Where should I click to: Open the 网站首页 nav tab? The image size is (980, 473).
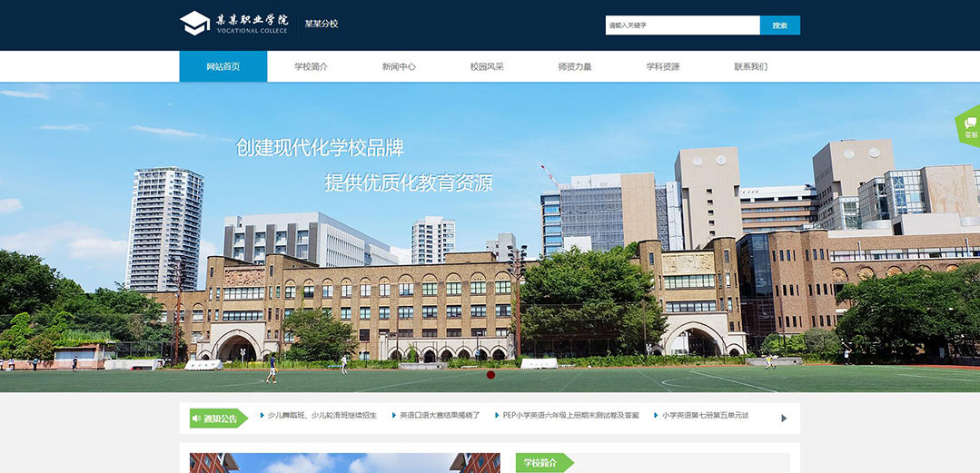223,66
